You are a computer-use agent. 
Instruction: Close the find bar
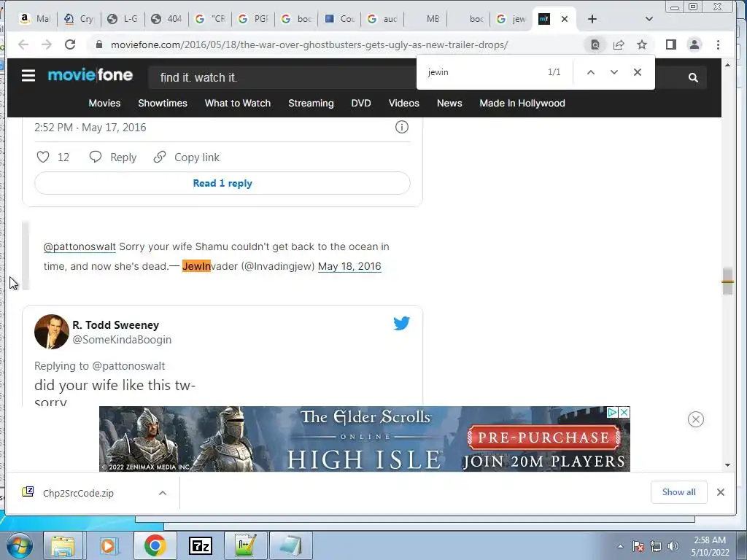638,72
